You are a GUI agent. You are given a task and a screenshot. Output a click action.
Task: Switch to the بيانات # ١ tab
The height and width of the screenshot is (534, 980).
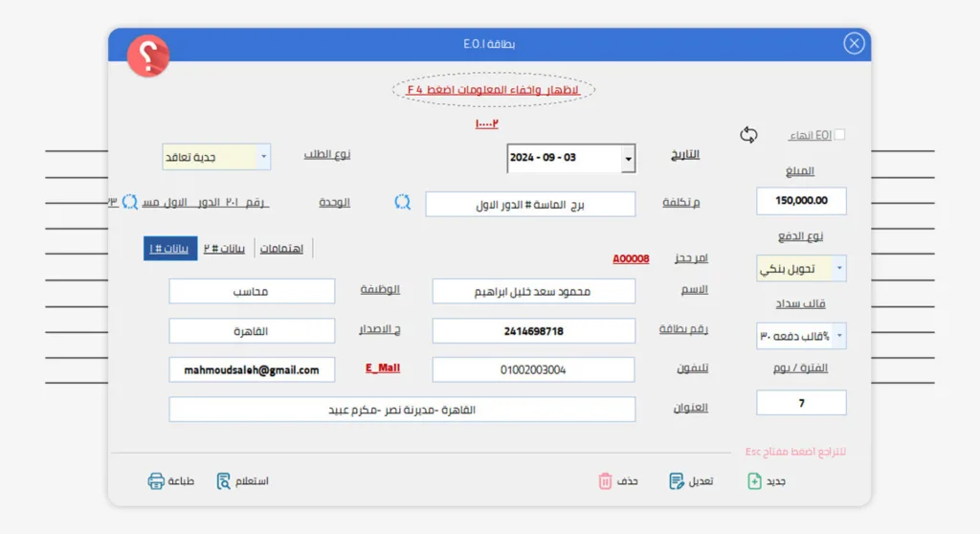point(170,248)
